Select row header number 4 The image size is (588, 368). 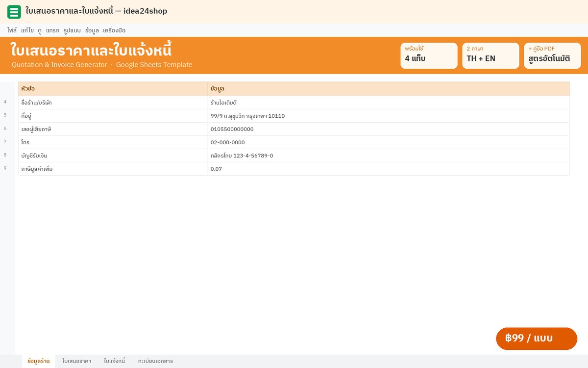pyautogui.click(x=5, y=102)
